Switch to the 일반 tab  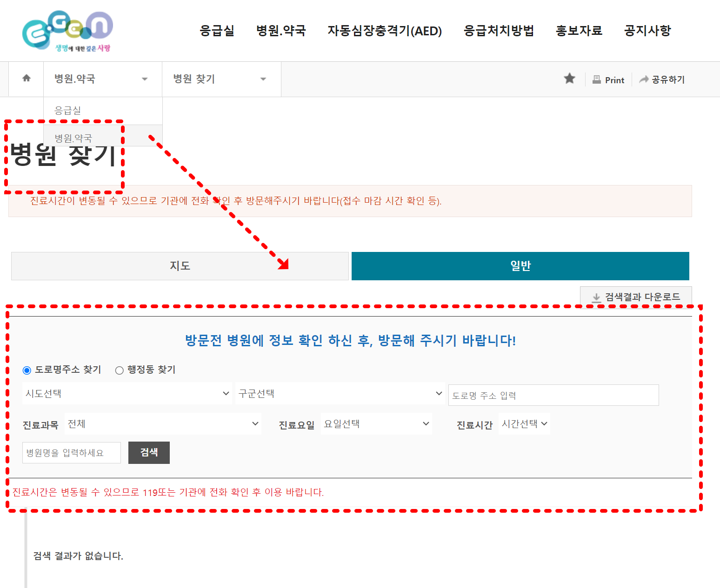coord(520,266)
